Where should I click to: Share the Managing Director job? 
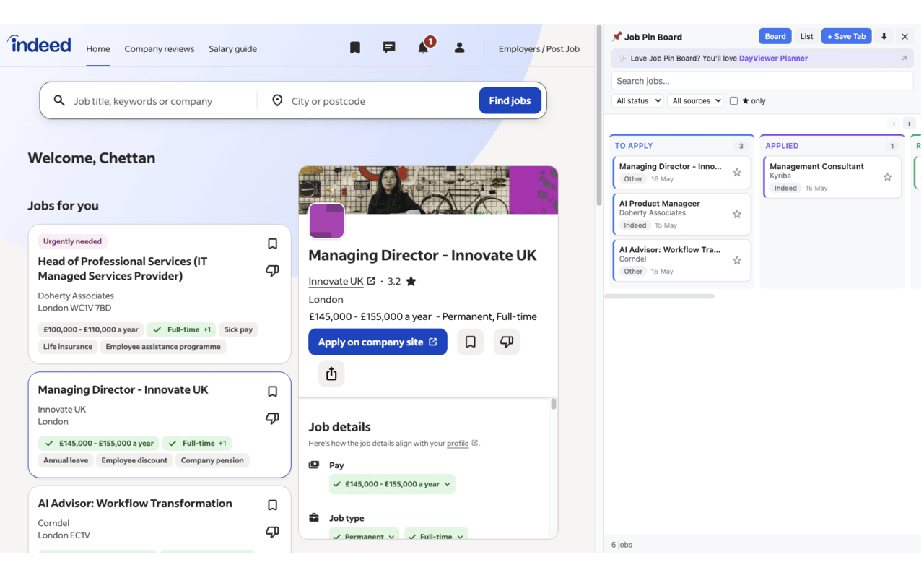tap(331, 374)
